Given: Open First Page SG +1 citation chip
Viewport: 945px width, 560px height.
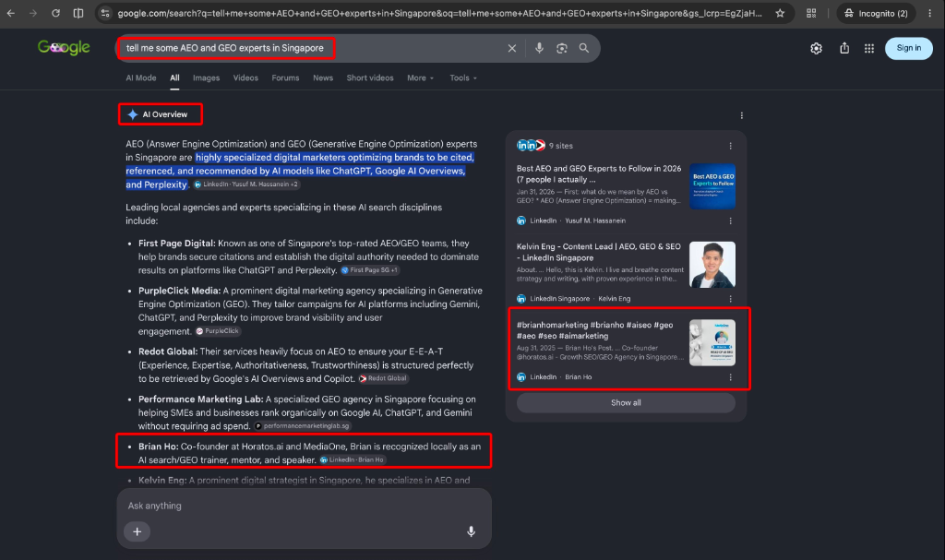Looking at the screenshot, I should (369, 270).
